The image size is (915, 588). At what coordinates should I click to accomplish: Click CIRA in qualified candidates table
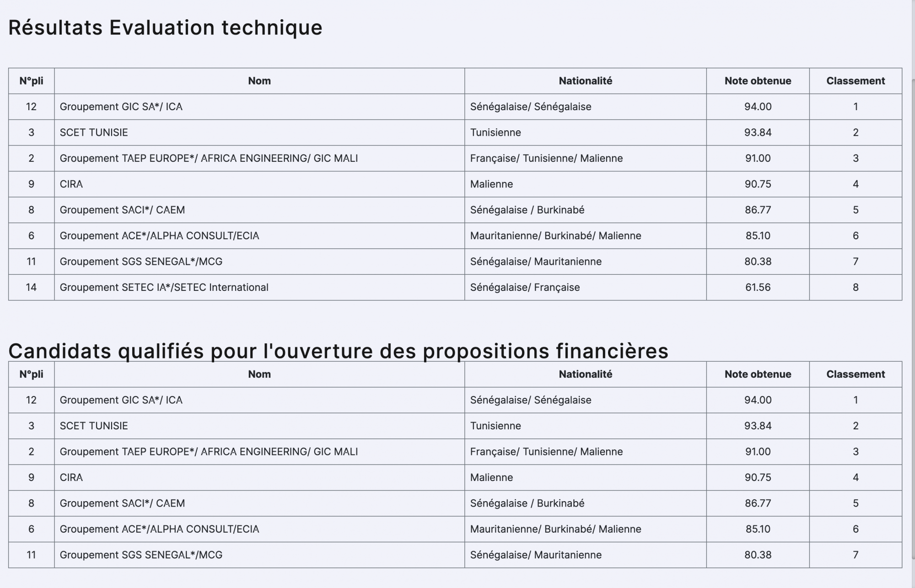tap(71, 477)
